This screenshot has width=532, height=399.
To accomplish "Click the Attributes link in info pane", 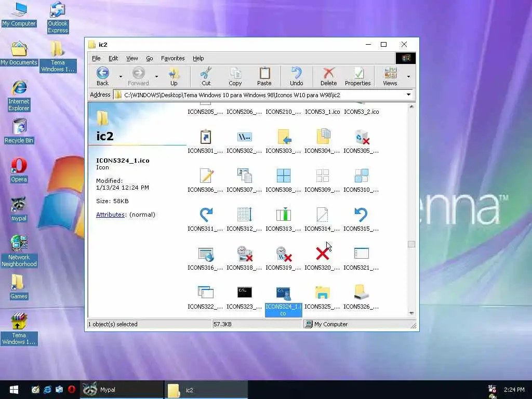I will [110, 215].
